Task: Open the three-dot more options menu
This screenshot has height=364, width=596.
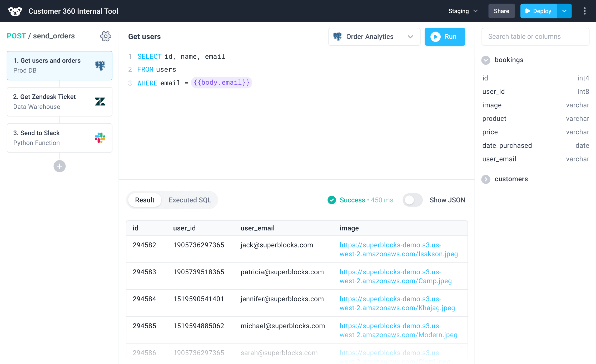Action: [x=585, y=11]
